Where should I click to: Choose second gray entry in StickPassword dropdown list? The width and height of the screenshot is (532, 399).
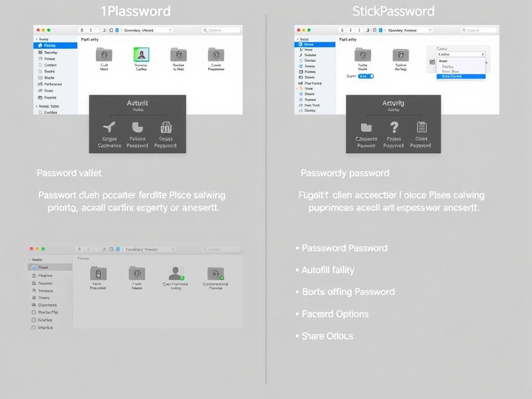coord(450,72)
